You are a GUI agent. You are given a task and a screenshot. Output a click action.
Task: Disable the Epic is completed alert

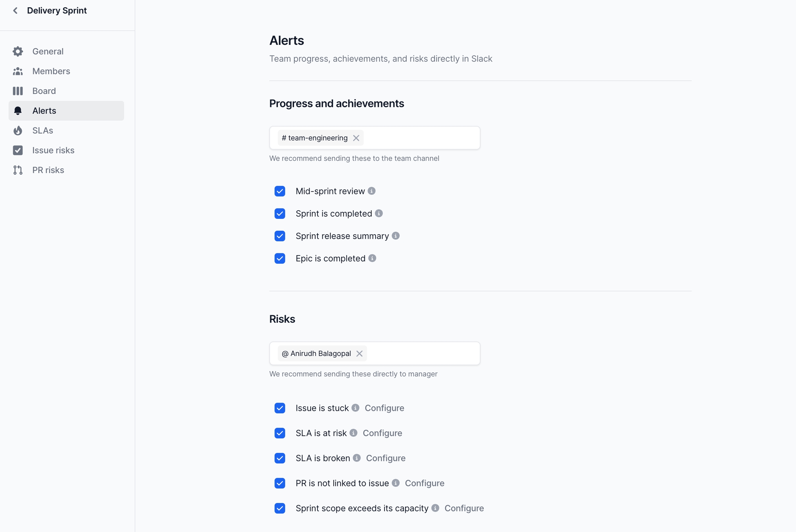coord(279,259)
